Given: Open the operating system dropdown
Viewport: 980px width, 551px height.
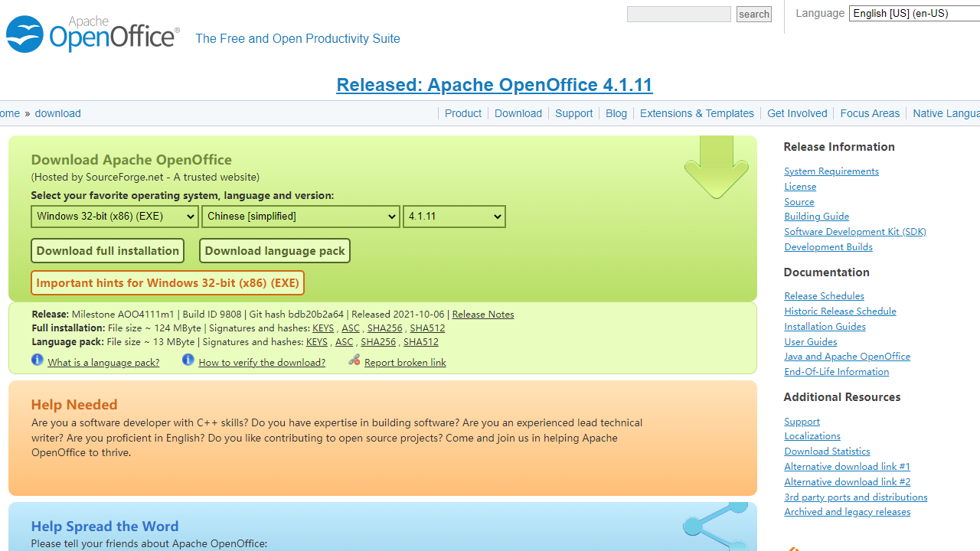Looking at the screenshot, I should (x=115, y=217).
